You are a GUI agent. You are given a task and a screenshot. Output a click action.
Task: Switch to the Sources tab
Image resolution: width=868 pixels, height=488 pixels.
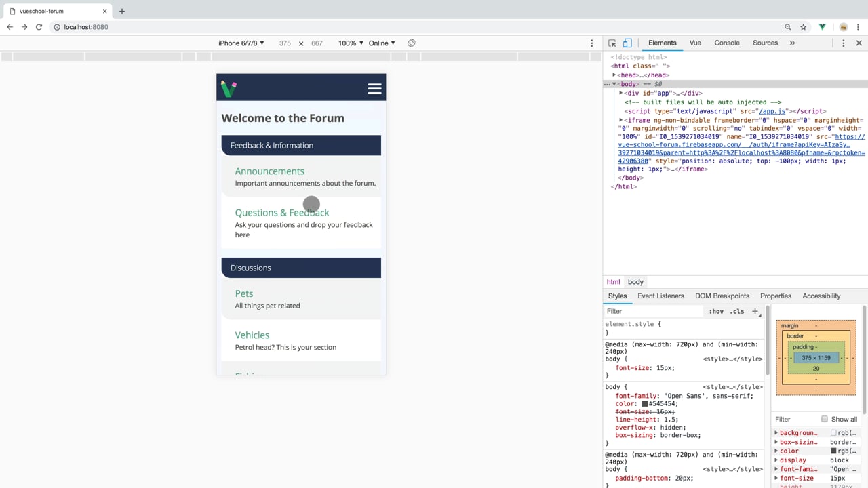[x=765, y=43]
